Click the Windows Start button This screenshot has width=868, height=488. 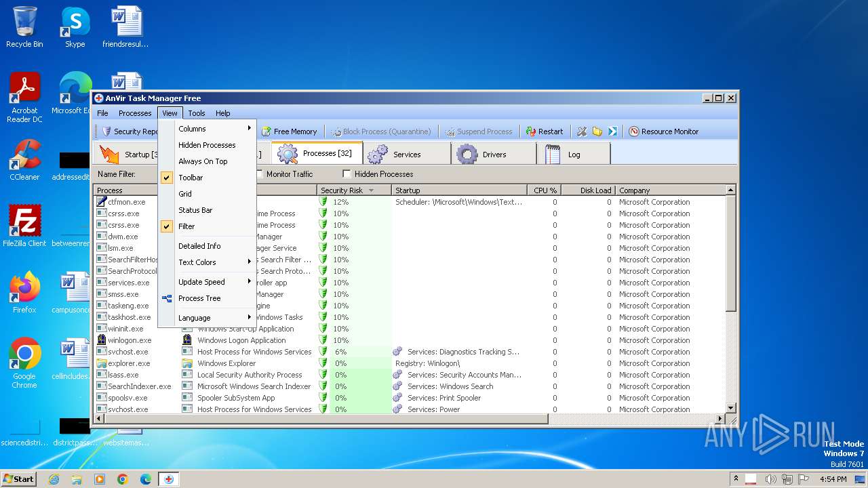point(19,479)
